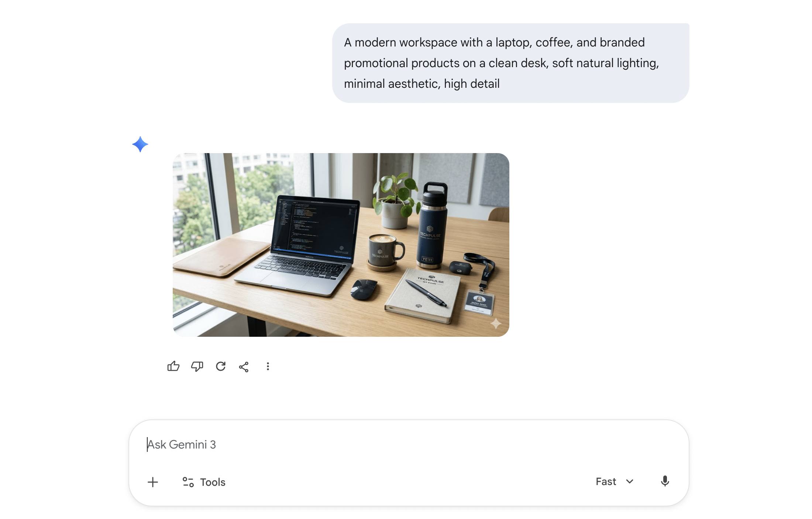Open the generated workspace image
This screenshot has width=812, height=519.
(x=341, y=245)
